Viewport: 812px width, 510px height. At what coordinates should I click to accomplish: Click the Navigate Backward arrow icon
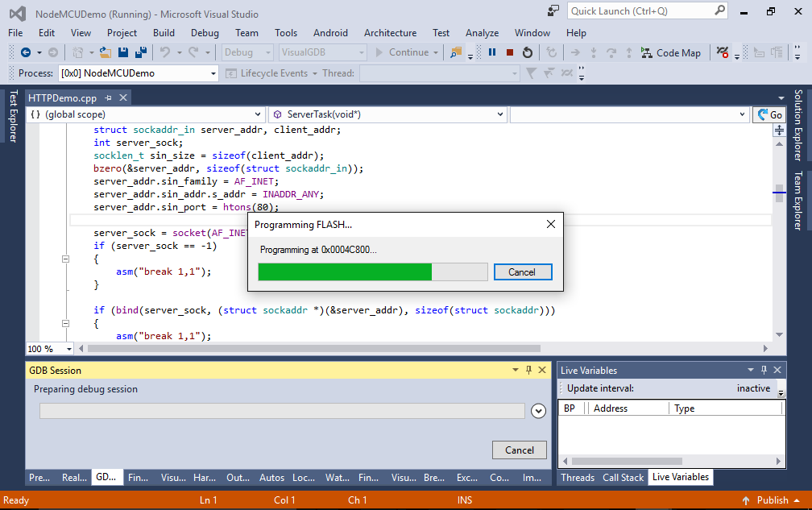[26, 52]
